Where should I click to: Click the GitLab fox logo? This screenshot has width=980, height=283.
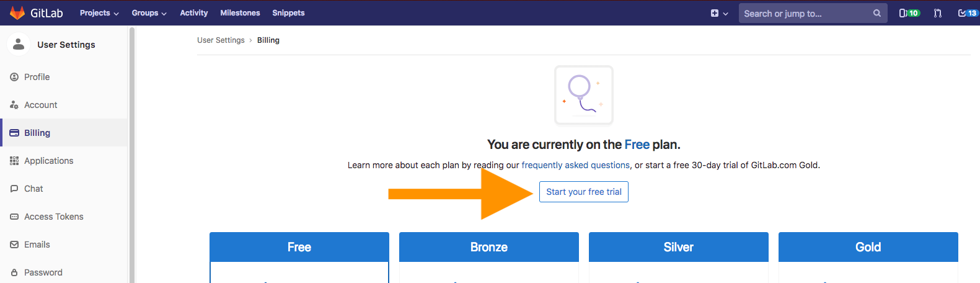point(17,13)
